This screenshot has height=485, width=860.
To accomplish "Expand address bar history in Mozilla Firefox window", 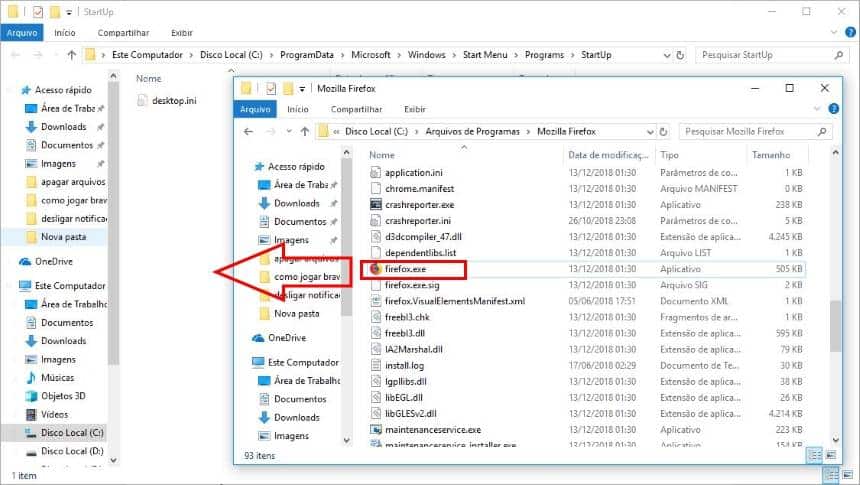I will click(650, 132).
